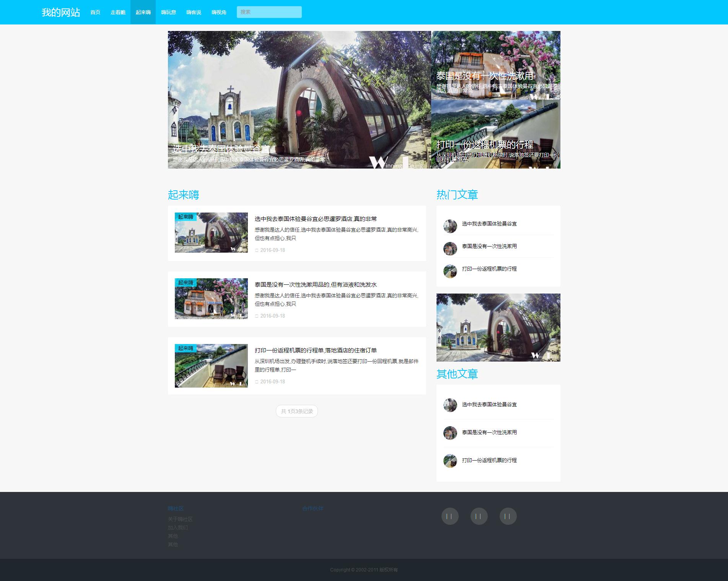Open the pink house thumbnail in article list

click(211, 299)
